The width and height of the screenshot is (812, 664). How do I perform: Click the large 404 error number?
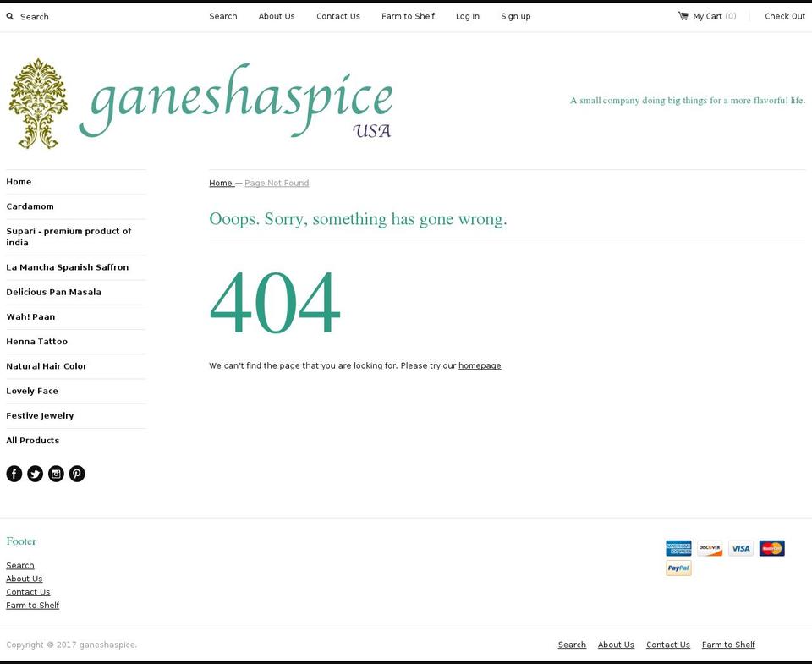pos(275,302)
